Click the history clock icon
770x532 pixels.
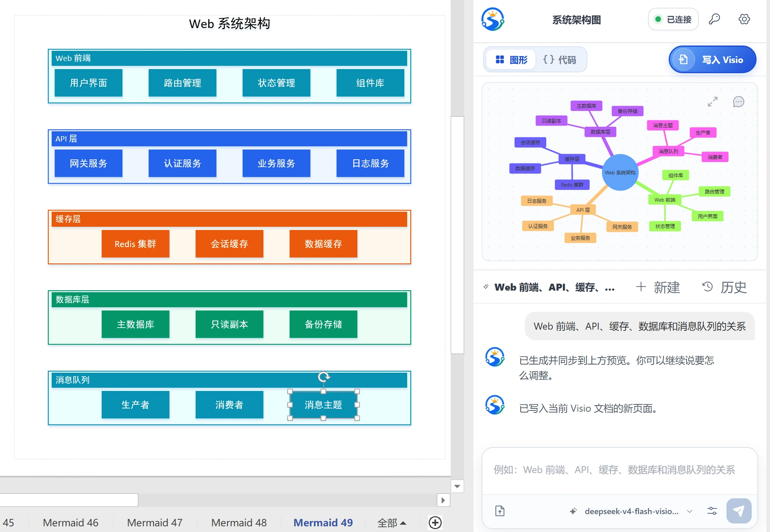(707, 287)
